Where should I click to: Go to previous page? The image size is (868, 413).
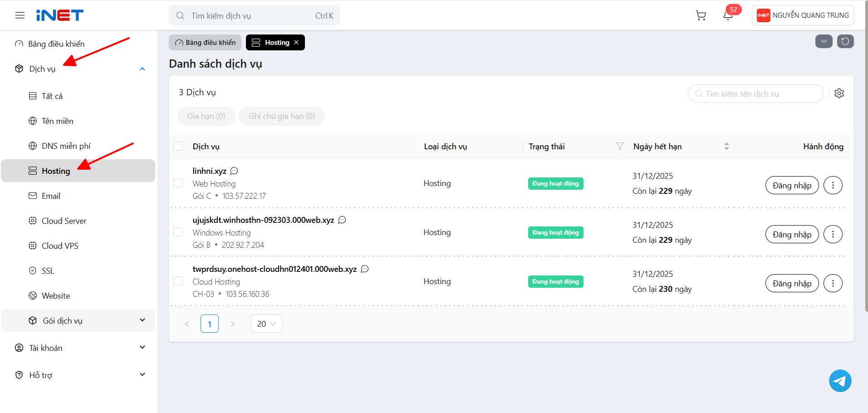coord(187,324)
